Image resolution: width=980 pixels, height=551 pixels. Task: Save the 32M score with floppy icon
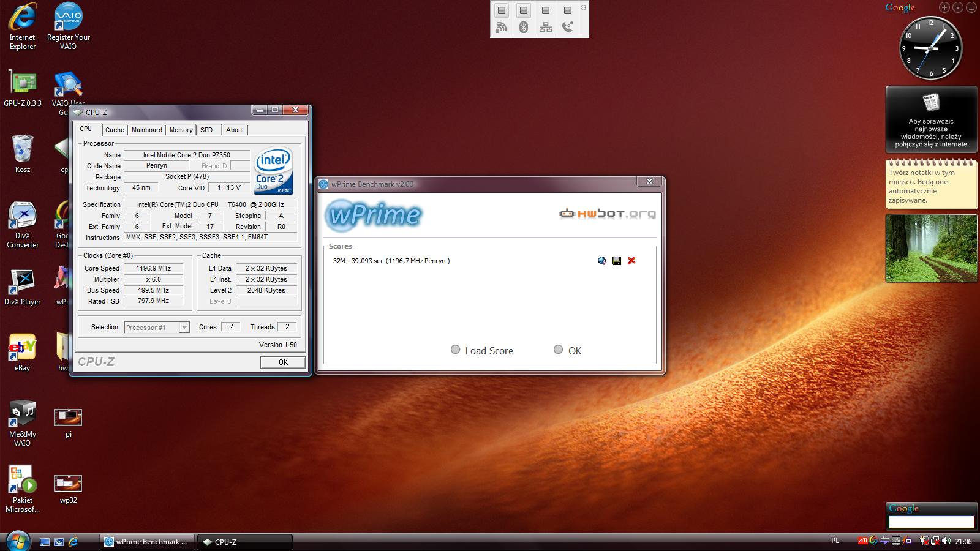(617, 261)
